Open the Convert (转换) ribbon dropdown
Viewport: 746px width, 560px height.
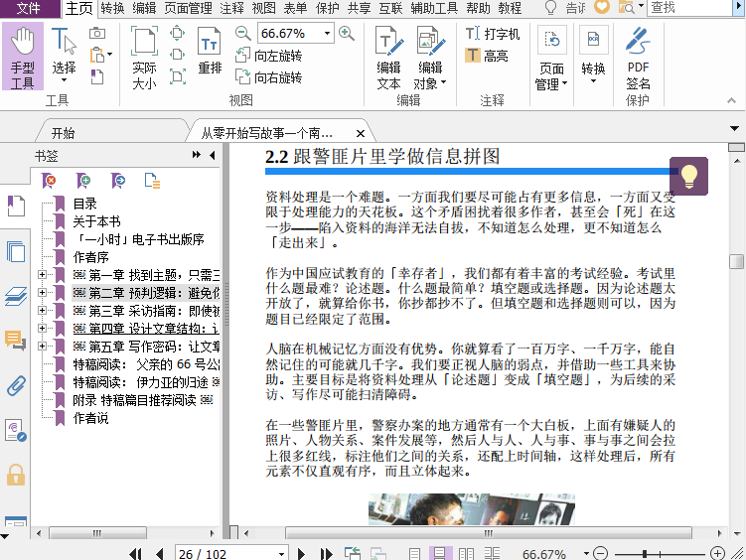593,56
